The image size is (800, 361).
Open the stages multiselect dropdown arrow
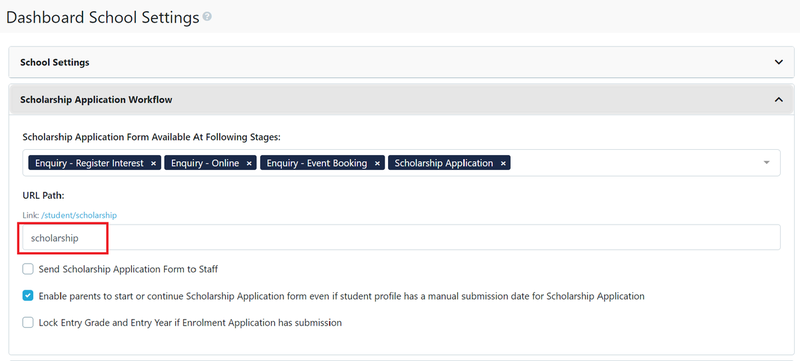point(766,163)
